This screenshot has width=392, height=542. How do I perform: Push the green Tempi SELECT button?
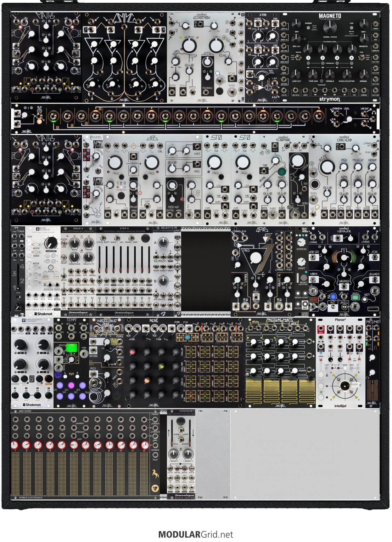pos(72,347)
